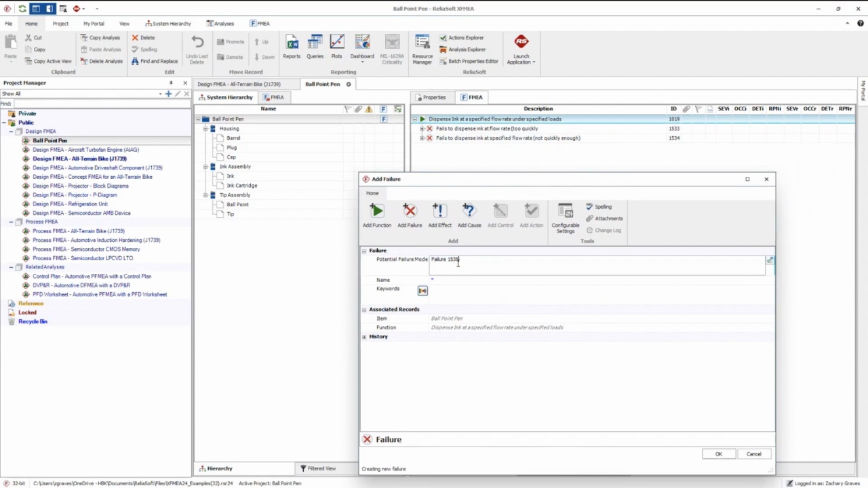Open Plots tool in ribbon

click(336, 47)
